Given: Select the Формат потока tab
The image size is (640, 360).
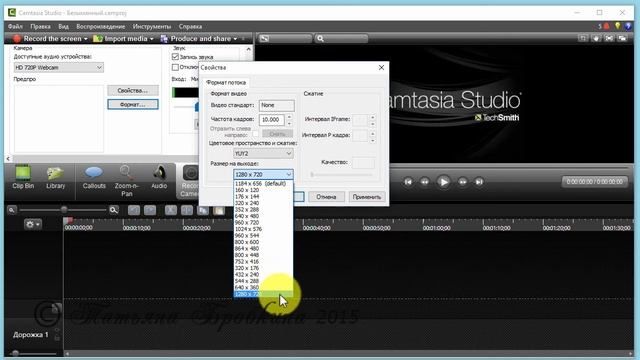Looking at the screenshot, I should tap(226, 82).
